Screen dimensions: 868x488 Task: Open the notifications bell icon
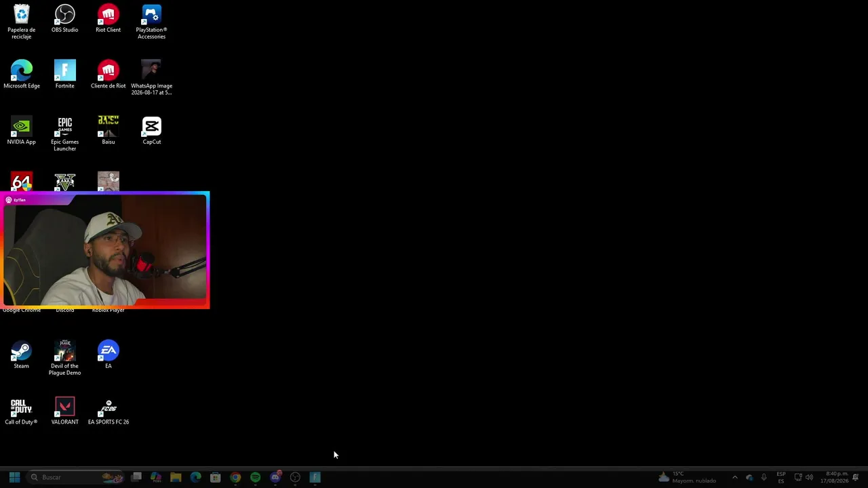pyautogui.click(x=856, y=477)
